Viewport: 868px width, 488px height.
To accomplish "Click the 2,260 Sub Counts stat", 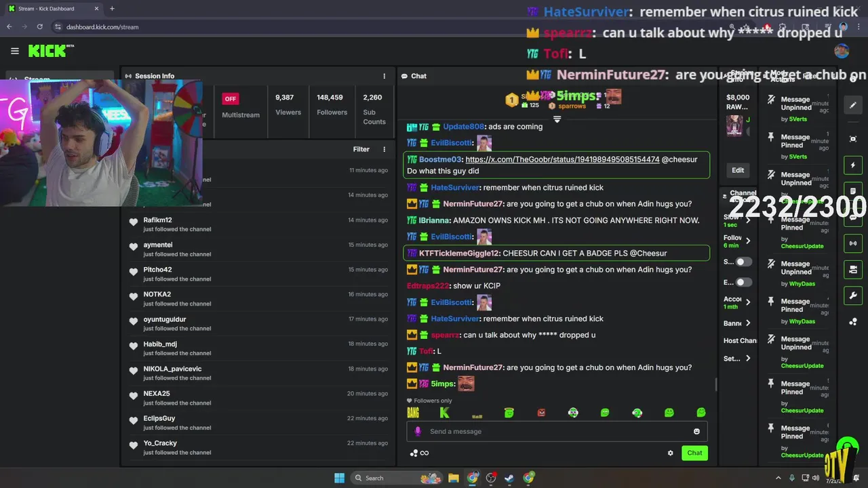I will tap(374, 109).
